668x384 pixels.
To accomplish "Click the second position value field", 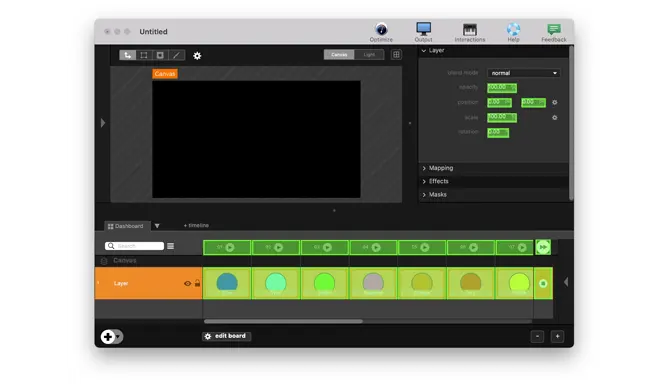I will click(x=533, y=103).
